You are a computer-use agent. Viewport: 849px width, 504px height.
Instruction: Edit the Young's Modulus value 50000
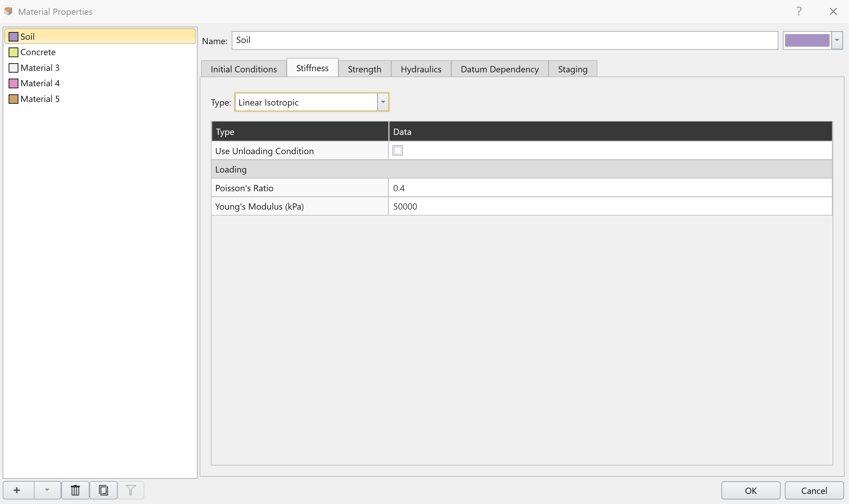click(x=610, y=206)
